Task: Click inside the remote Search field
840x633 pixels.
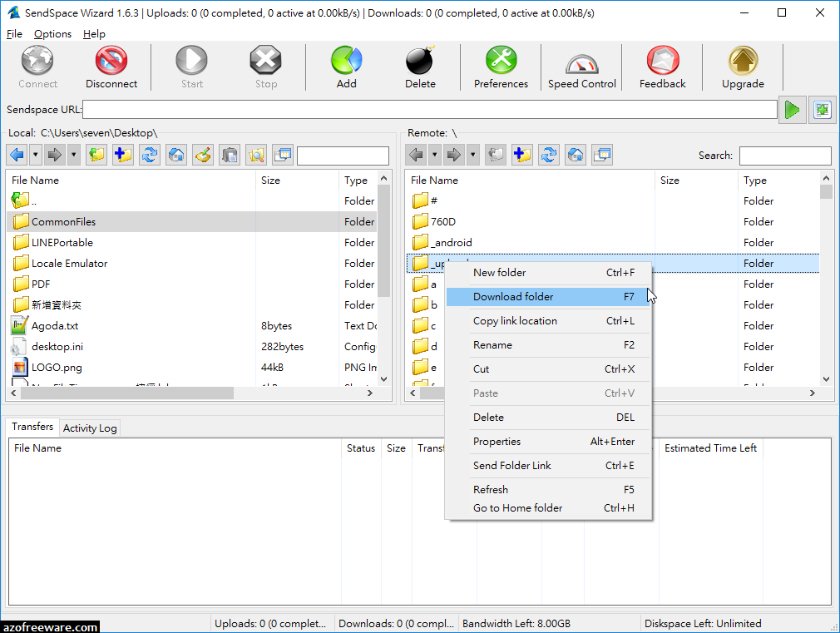Action: 783,155
